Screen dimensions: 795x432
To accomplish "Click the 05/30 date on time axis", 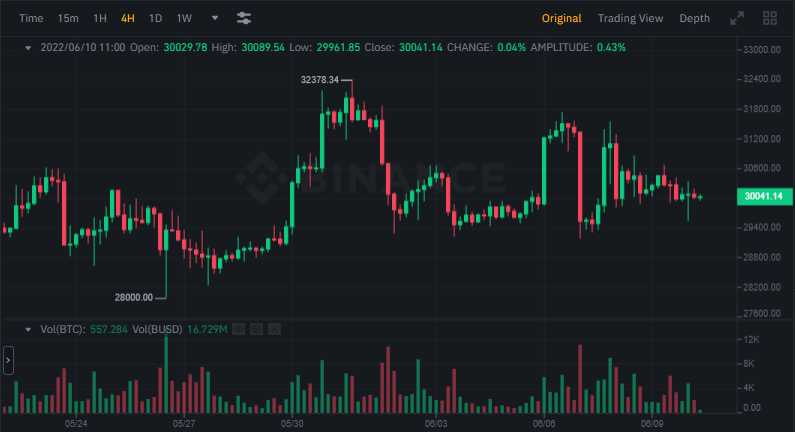I will [292, 423].
